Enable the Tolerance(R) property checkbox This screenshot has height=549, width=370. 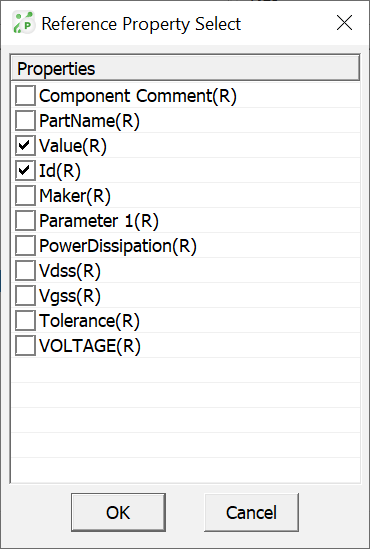25,320
